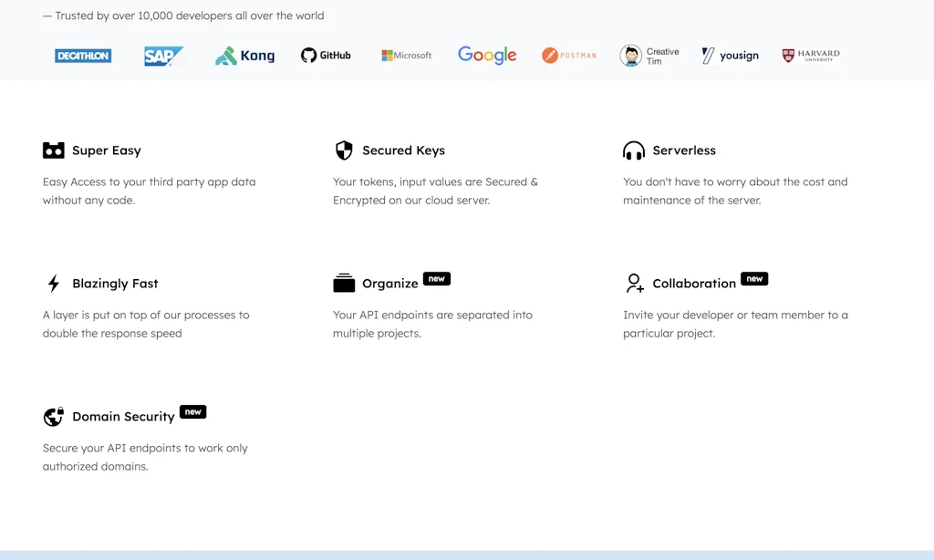The width and height of the screenshot is (934, 560).
Task: Click the Creative Tim avatar logo
Action: [649, 55]
